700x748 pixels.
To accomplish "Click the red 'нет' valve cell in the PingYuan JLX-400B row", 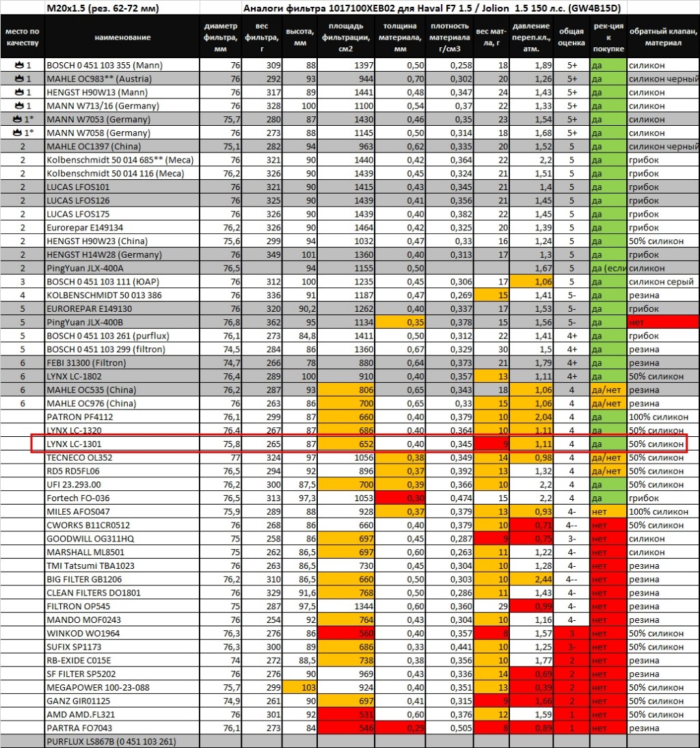I will 663,322.
